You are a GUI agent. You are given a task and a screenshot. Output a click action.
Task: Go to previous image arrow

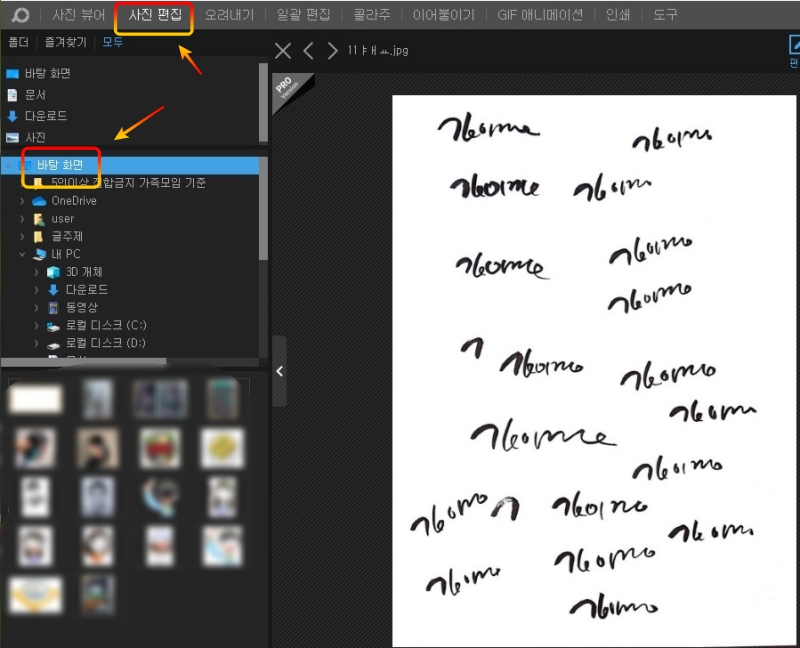(x=308, y=51)
